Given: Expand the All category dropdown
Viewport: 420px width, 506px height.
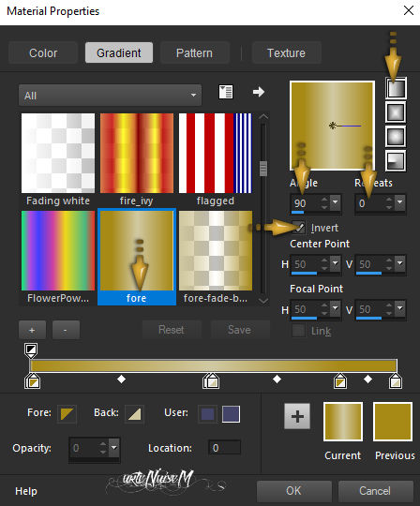Looking at the screenshot, I should (110, 96).
